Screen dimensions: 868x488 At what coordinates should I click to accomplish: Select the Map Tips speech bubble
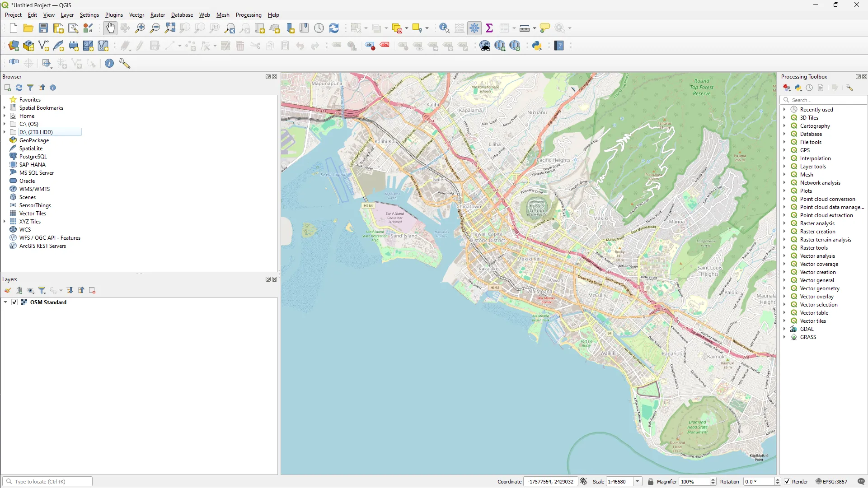(545, 28)
